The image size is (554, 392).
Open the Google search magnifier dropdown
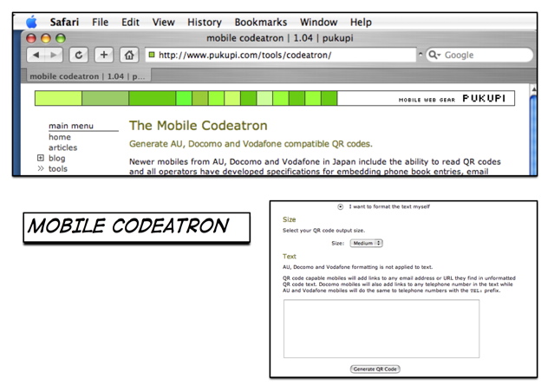click(434, 55)
